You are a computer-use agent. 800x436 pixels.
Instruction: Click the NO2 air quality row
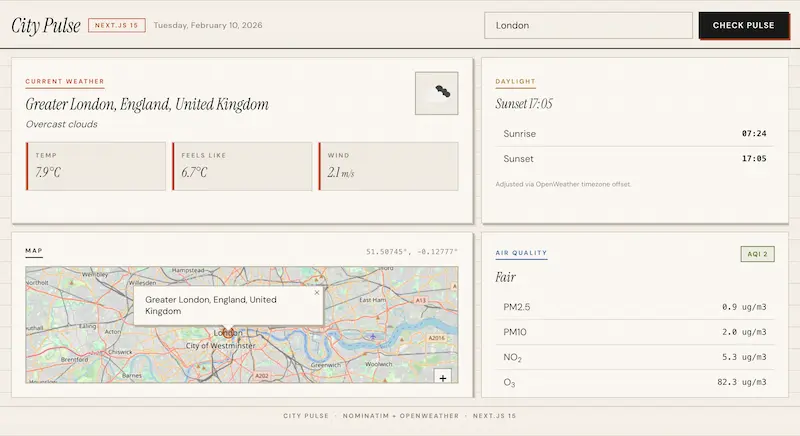click(x=635, y=357)
